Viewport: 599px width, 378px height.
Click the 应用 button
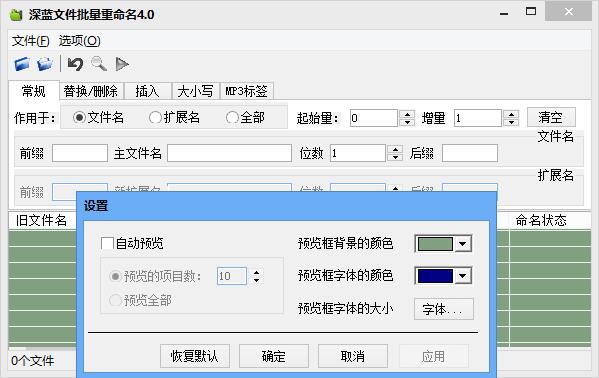point(434,356)
